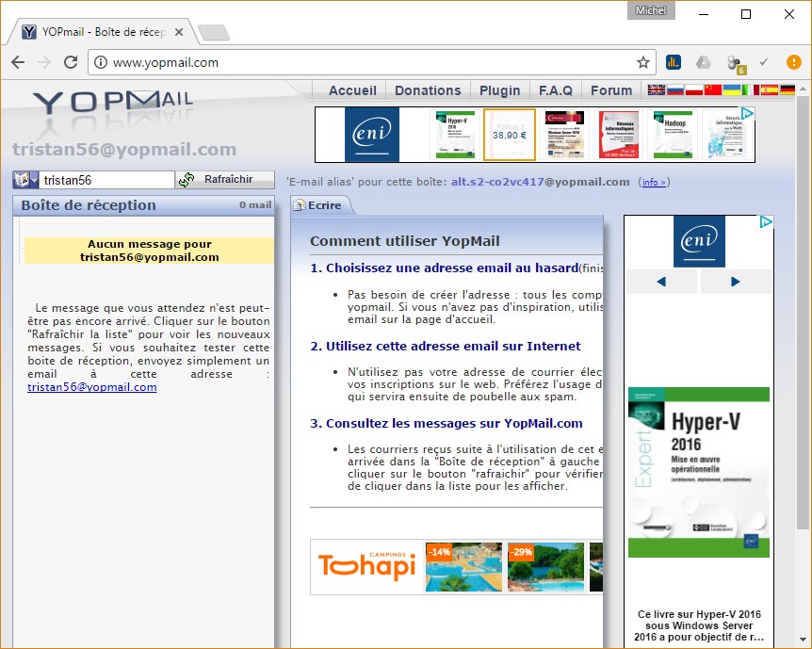Click the tristan56@yopmail.com link in inbox
This screenshot has width=812, height=649.
click(x=92, y=387)
